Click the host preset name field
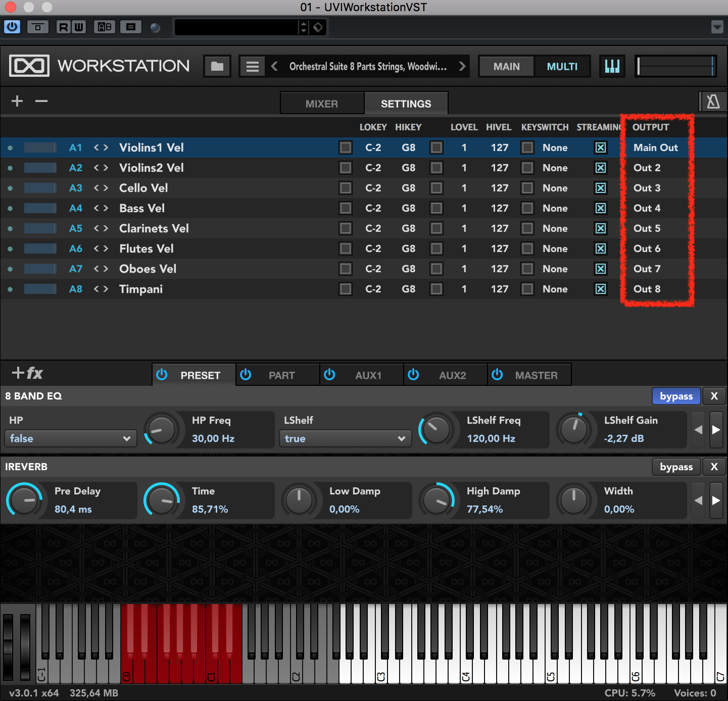 [x=236, y=27]
